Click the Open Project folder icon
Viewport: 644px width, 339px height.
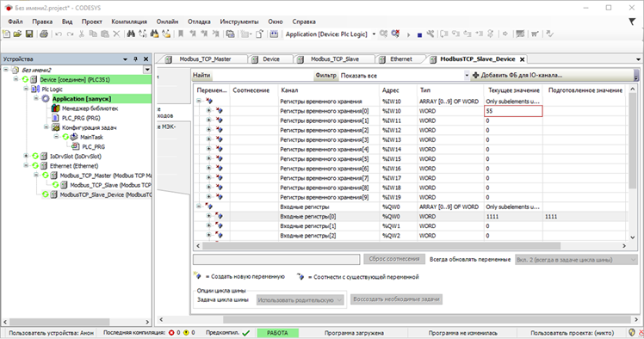pyautogui.click(x=18, y=34)
